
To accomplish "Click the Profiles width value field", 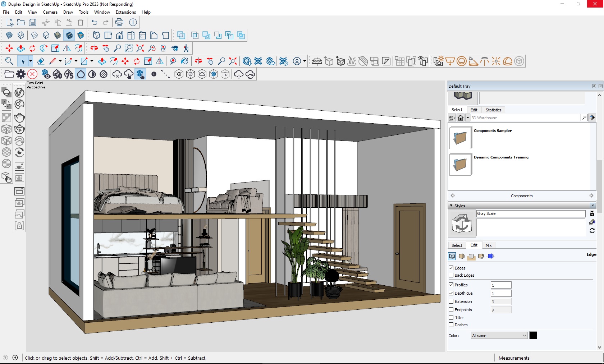I will point(501,285).
